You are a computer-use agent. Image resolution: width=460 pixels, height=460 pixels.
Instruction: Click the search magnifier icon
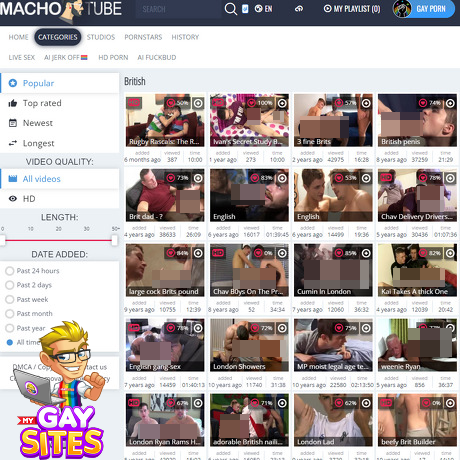pos(231,9)
